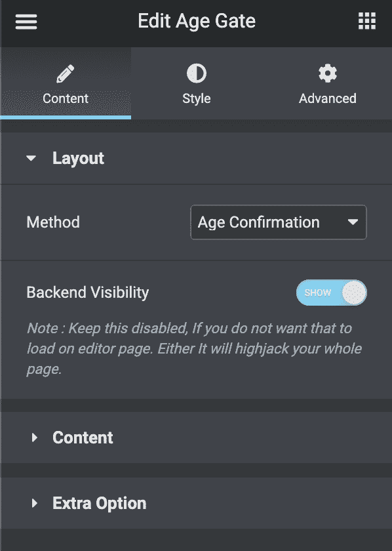Image resolution: width=392 pixels, height=551 pixels.
Task: Click the Backend Visibility switch knob
Action: pos(351,293)
